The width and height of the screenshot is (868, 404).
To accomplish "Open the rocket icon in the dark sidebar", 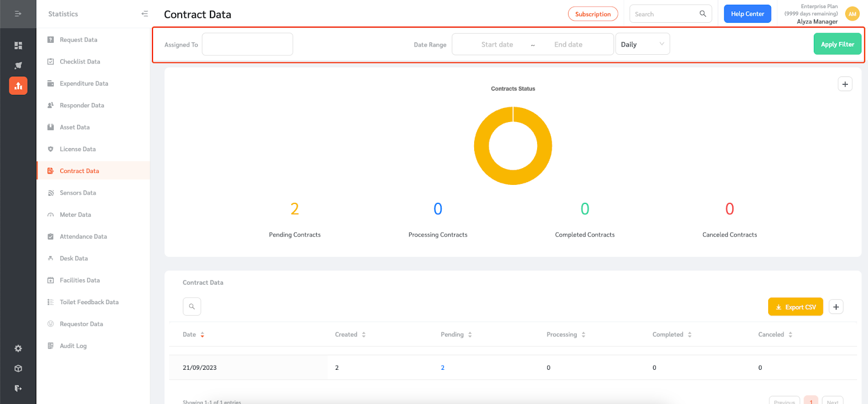I will pos(18,66).
